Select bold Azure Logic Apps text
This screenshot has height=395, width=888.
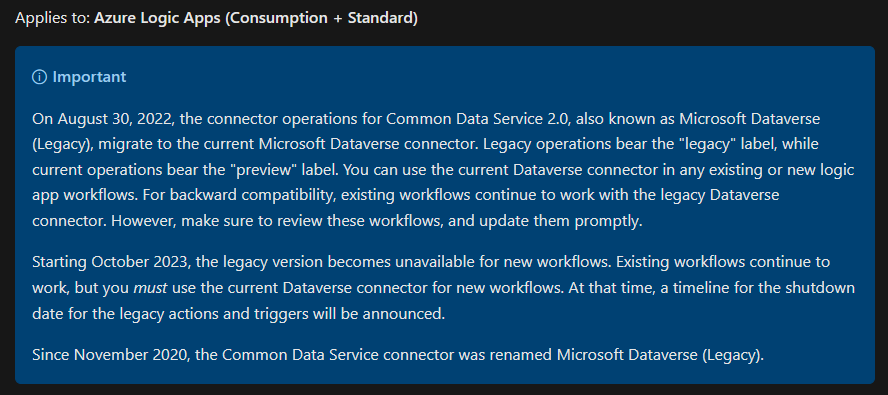(x=157, y=18)
